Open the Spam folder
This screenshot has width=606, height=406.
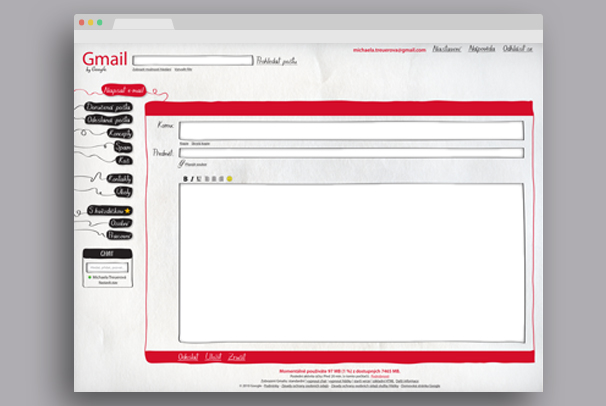(x=122, y=147)
